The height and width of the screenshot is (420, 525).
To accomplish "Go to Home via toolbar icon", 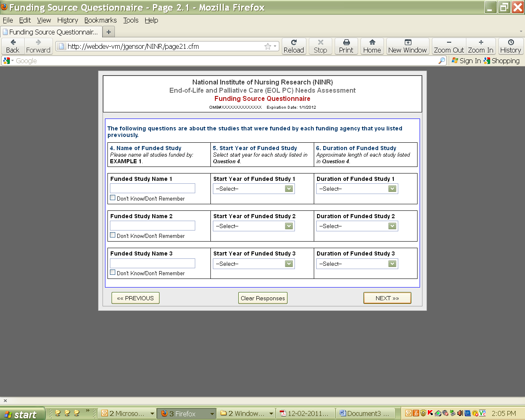I will tap(372, 46).
